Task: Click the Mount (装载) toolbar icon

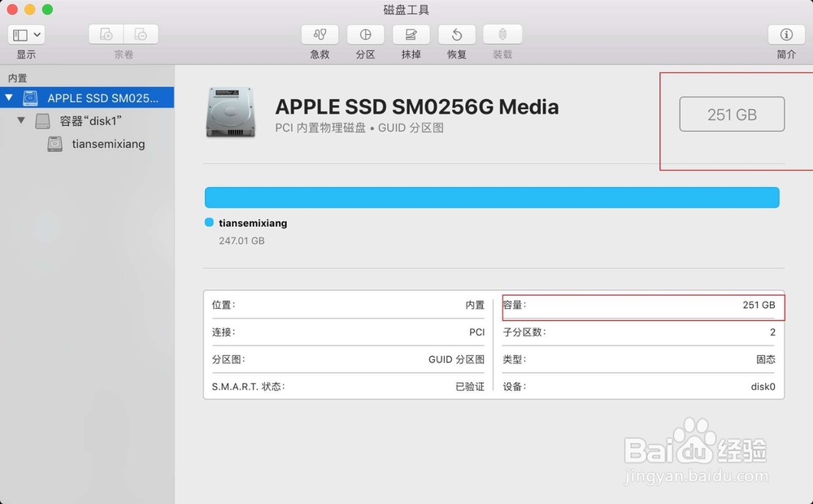Action: [x=502, y=35]
